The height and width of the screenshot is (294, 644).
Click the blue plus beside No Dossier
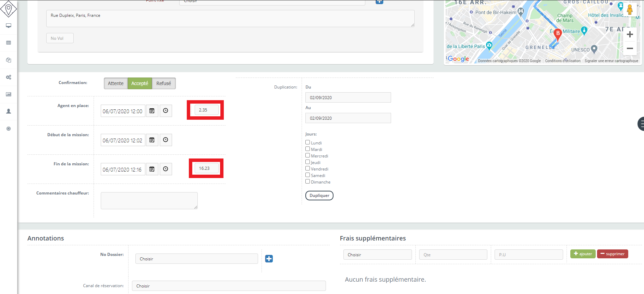point(269,259)
